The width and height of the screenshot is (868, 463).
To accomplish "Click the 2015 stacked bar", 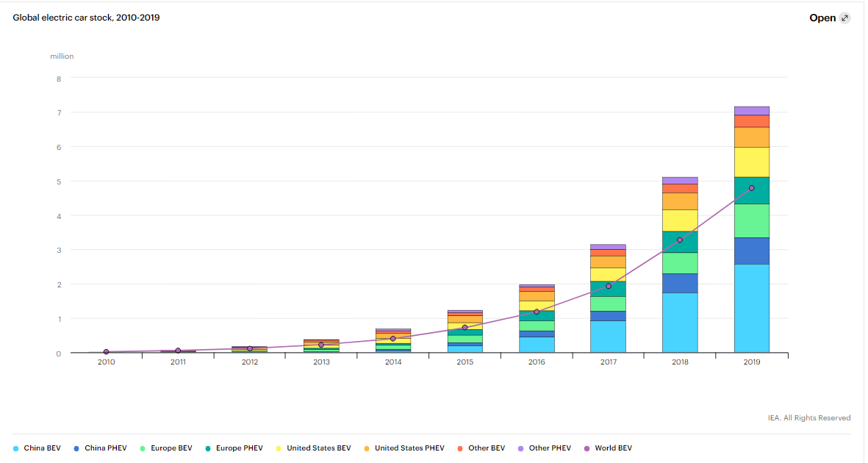I will click(x=465, y=331).
